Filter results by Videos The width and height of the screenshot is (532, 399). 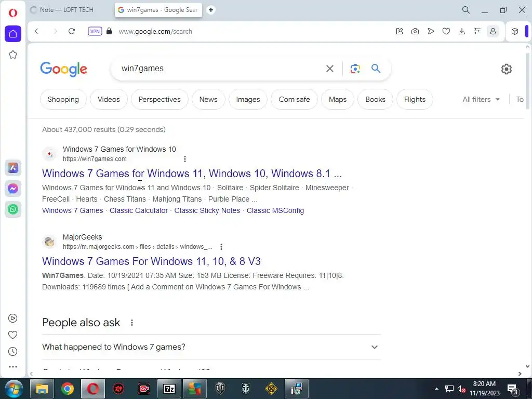109,99
